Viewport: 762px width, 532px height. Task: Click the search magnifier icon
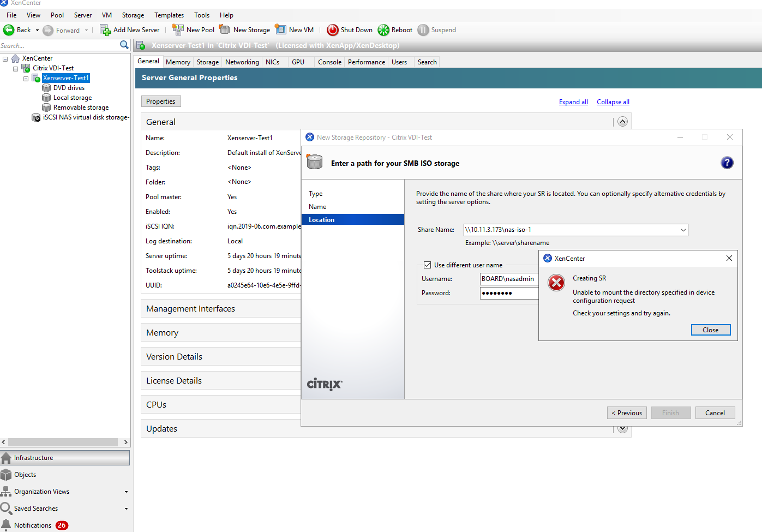click(124, 45)
